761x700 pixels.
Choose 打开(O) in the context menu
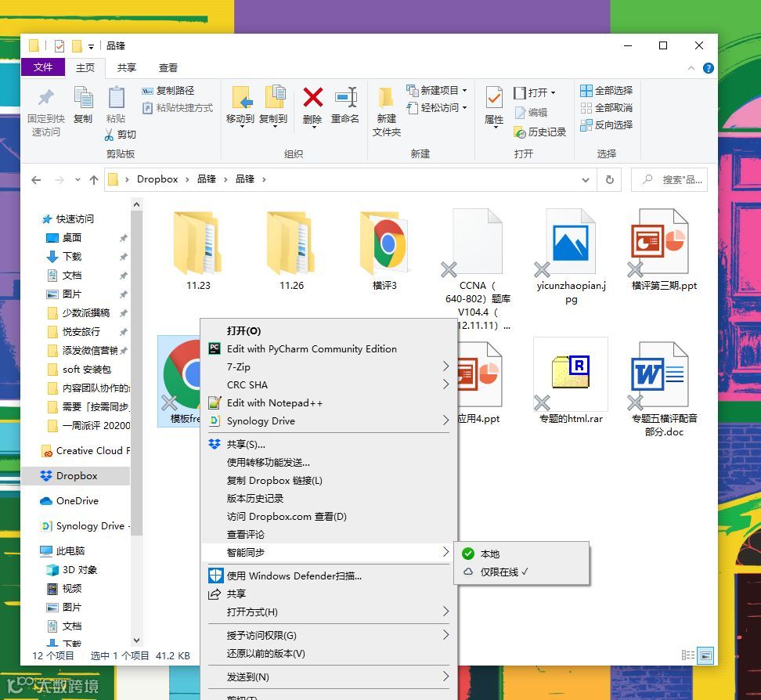(x=329, y=331)
